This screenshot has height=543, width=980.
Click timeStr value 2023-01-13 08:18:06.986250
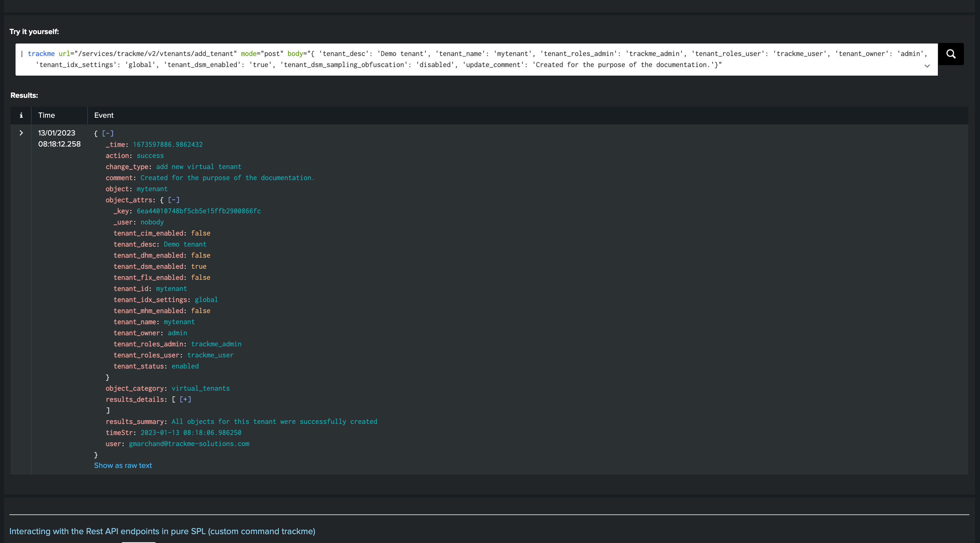pos(191,433)
